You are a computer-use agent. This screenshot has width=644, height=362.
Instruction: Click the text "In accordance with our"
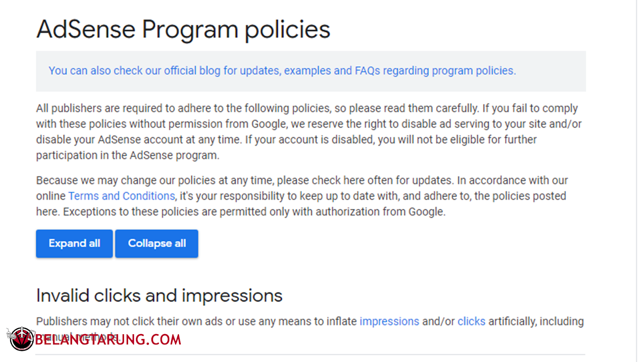(x=512, y=180)
